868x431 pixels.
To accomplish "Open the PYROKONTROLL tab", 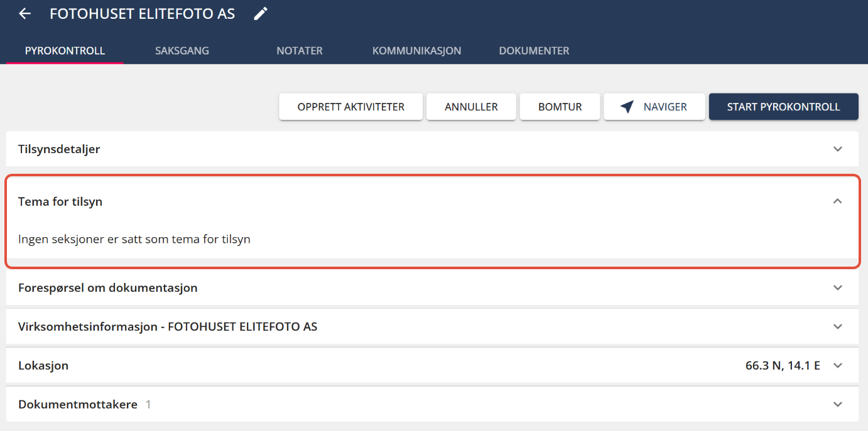I will click(x=65, y=51).
